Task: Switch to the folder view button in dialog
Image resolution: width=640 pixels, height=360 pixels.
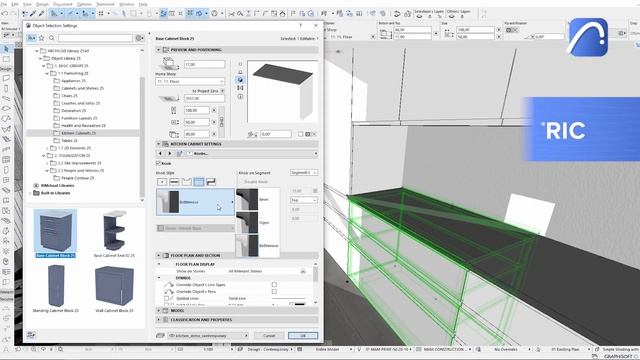Action: point(31,38)
